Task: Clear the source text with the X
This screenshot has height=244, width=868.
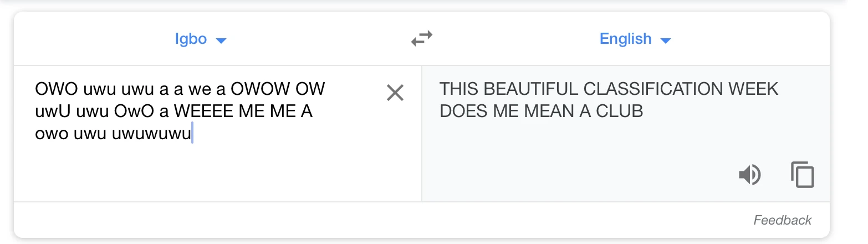Action: tap(395, 93)
